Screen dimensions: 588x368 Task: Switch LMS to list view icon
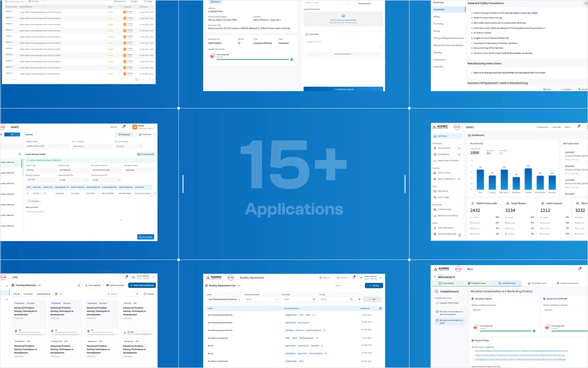click(61, 294)
